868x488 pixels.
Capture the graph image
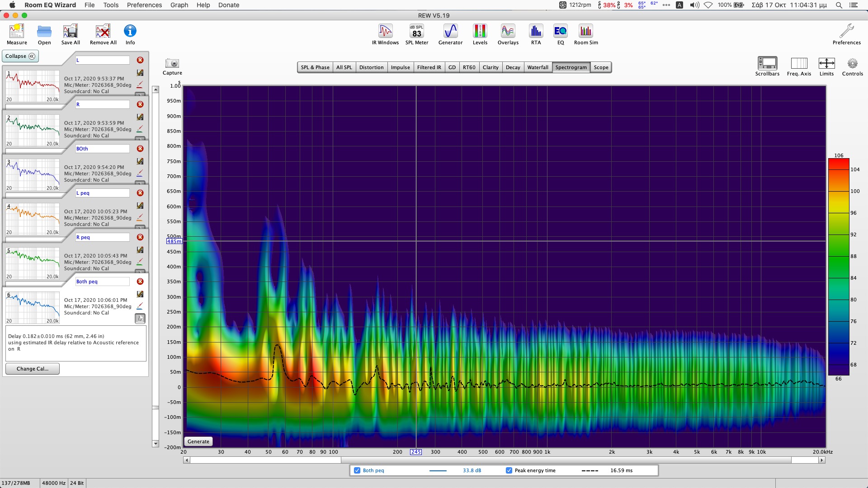pos(172,66)
